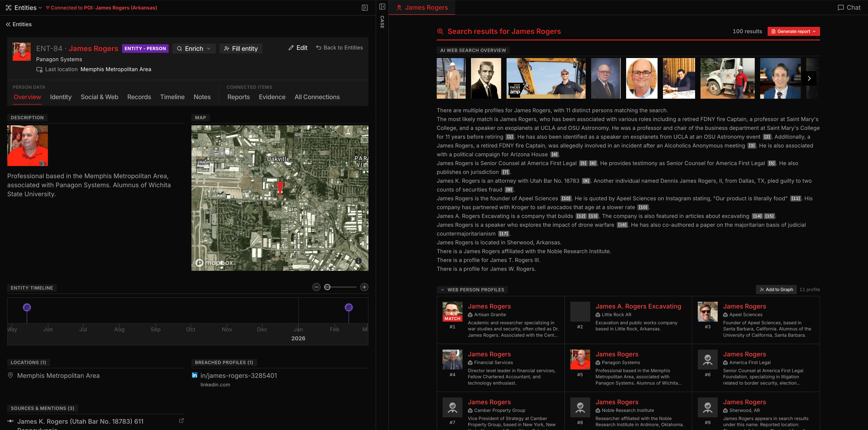Open James Rogers Financial Services profile
The height and width of the screenshot is (430, 868).
pos(501,368)
